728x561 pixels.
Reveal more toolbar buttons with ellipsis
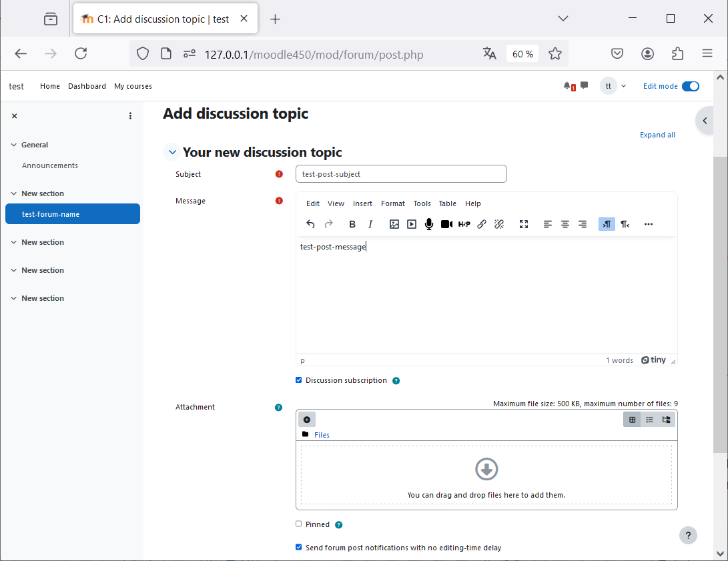[649, 224]
